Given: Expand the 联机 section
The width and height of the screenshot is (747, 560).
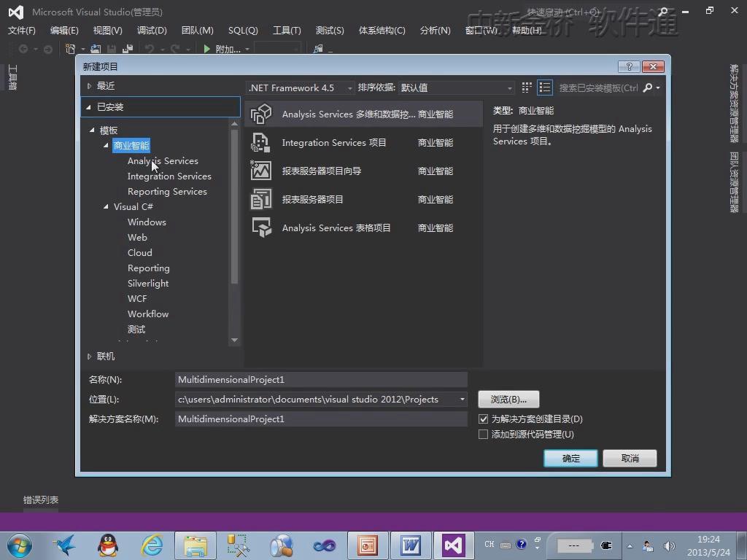Looking at the screenshot, I should pyautogui.click(x=89, y=356).
